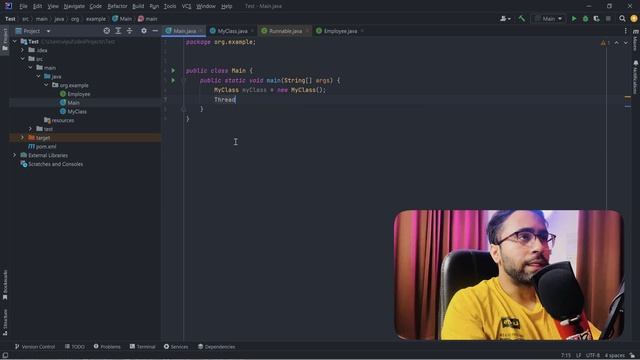Expand the .idea folder
The height and width of the screenshot is (360, 640).
[x=22, y=50]
